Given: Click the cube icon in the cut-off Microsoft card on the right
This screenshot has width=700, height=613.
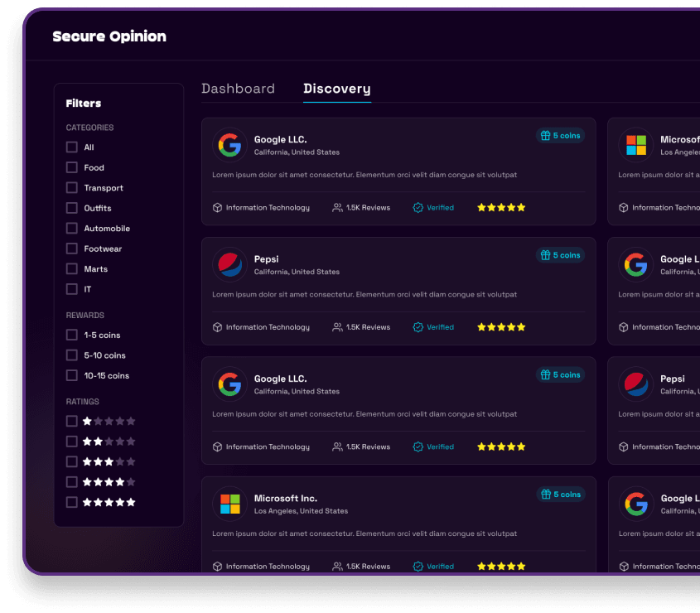Looking at the screenshot, I should click(624, 208).
